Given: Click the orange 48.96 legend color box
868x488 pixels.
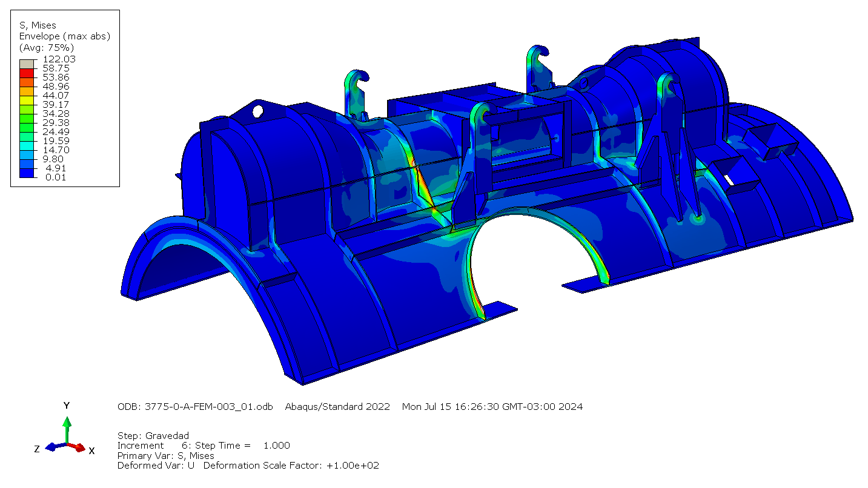Looking at the screenshot, I should [27, 91].
